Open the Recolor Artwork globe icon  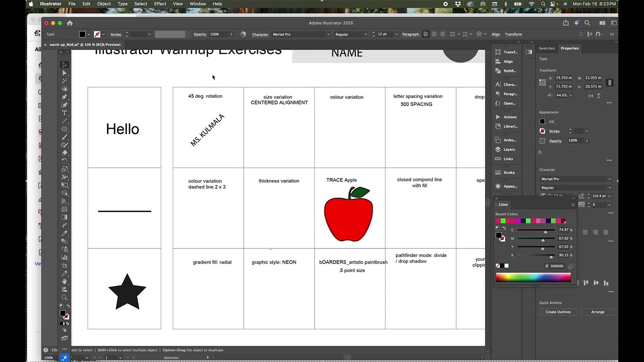click(244, 34)
